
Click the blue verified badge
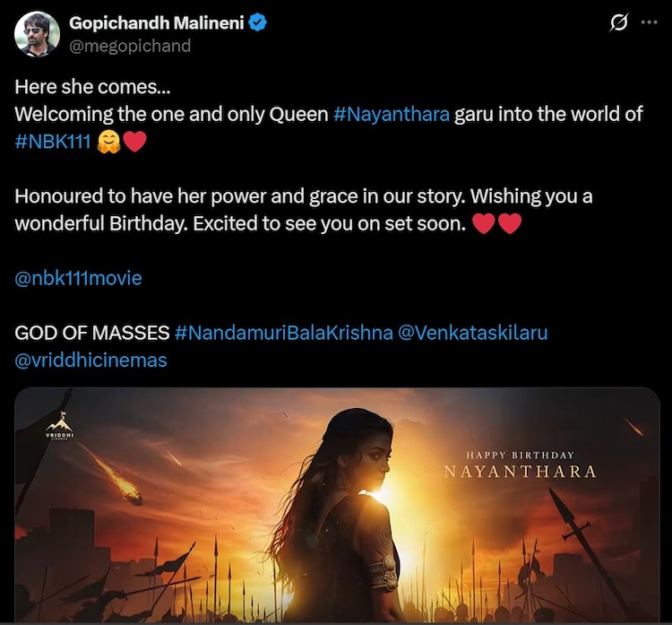[257, 22]
